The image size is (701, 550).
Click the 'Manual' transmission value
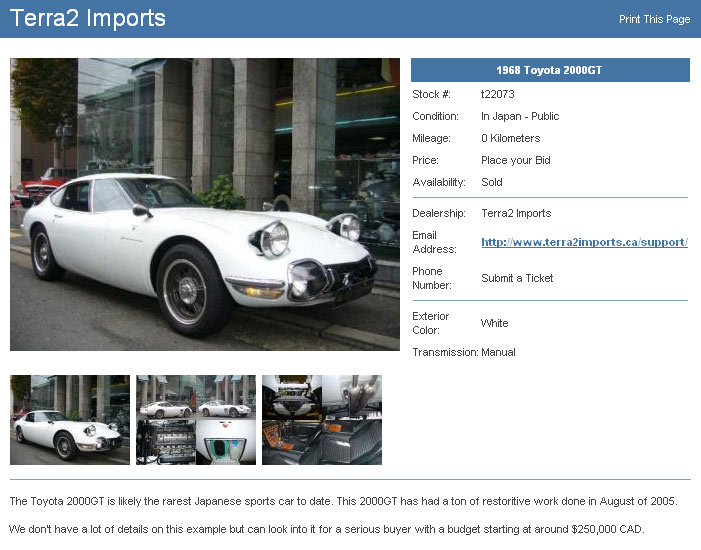pos(498,352)
